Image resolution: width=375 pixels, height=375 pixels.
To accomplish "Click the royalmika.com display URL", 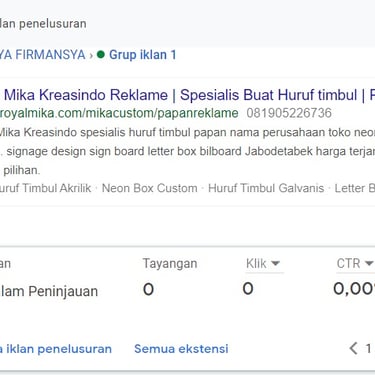I will (119, 113).
